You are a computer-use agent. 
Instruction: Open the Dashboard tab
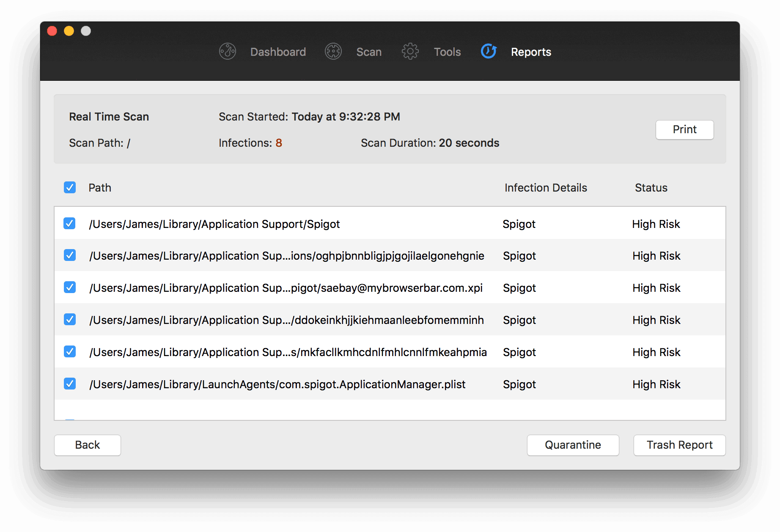[x=277, y=52]
